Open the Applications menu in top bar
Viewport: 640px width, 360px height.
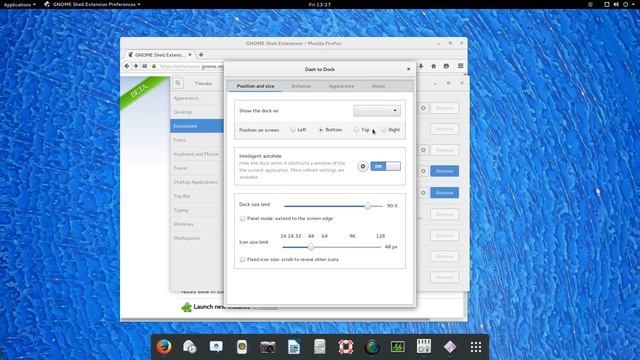(x=19, y=4)
